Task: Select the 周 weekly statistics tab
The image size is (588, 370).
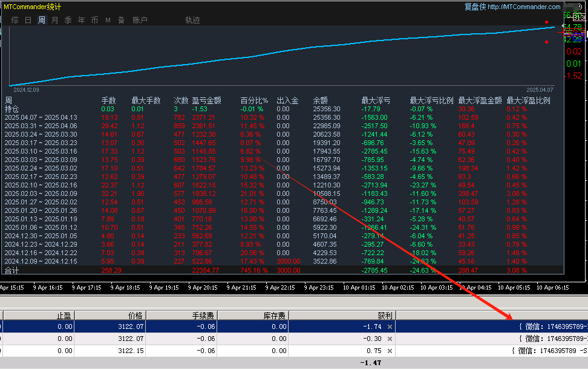Action: coord(42,20)
